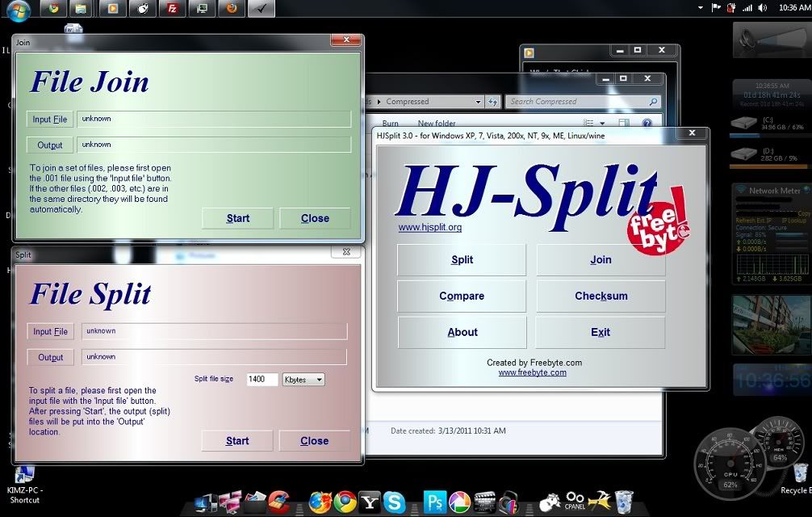
Task: Open KIMZ-PC Shortcut desktop icon
Action: (x=24, y=485)
